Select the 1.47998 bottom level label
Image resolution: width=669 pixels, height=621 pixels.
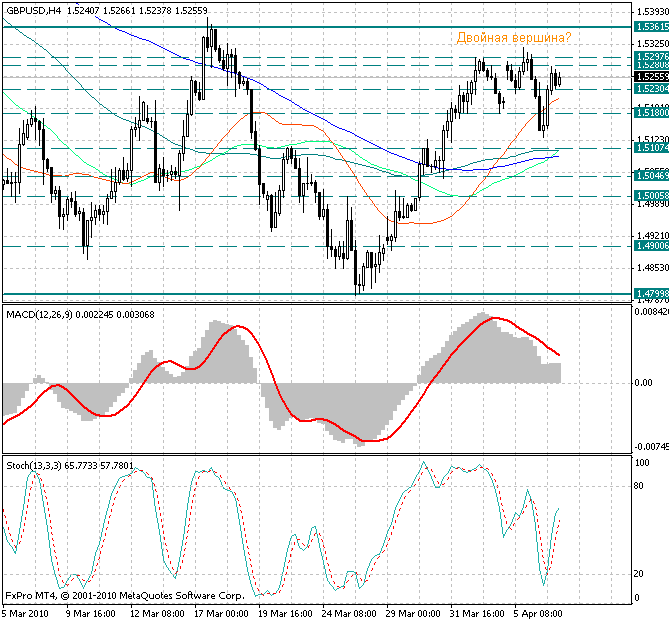[x=651, y=293]
